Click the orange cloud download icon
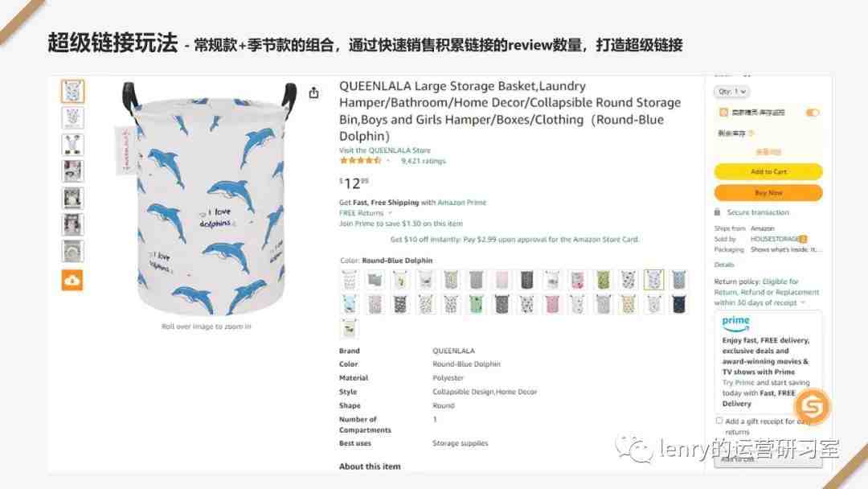Screen dimensions: 868x489 pyautogui.click(x=72, y=280)
